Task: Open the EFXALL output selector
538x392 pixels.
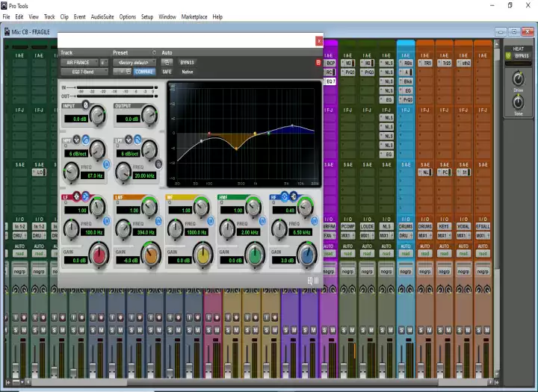Action: coord(483,227)
